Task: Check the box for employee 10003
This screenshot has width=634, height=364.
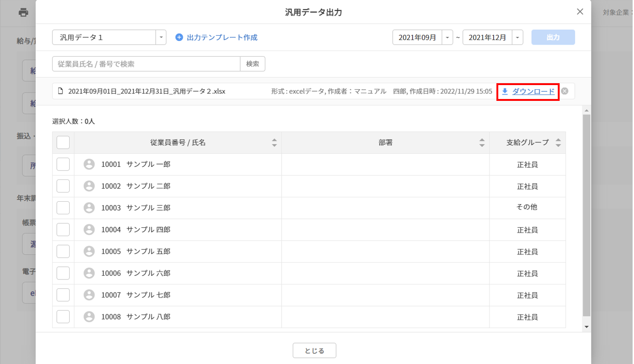Action: point(63,208)
